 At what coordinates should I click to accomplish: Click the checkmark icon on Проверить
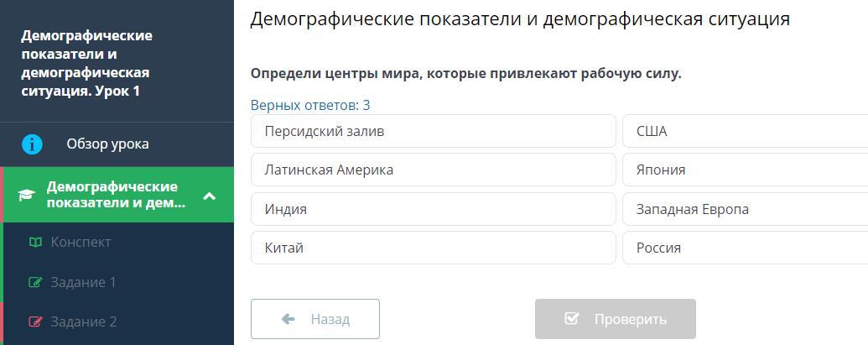[572, 319]
